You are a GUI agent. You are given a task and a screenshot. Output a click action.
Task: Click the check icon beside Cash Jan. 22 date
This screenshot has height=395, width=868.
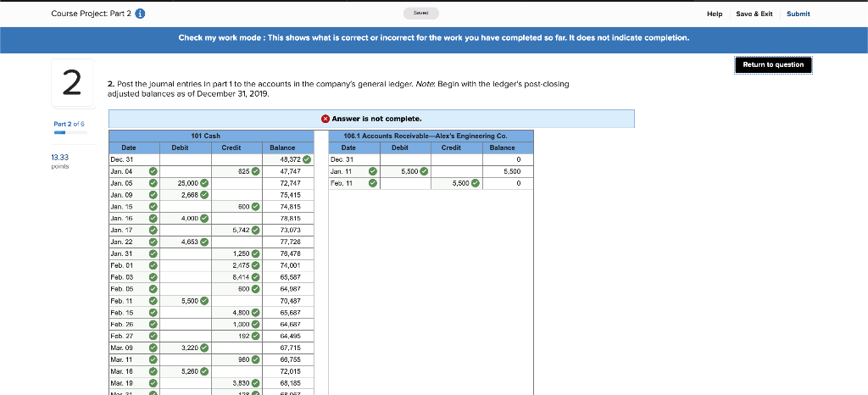153,242
